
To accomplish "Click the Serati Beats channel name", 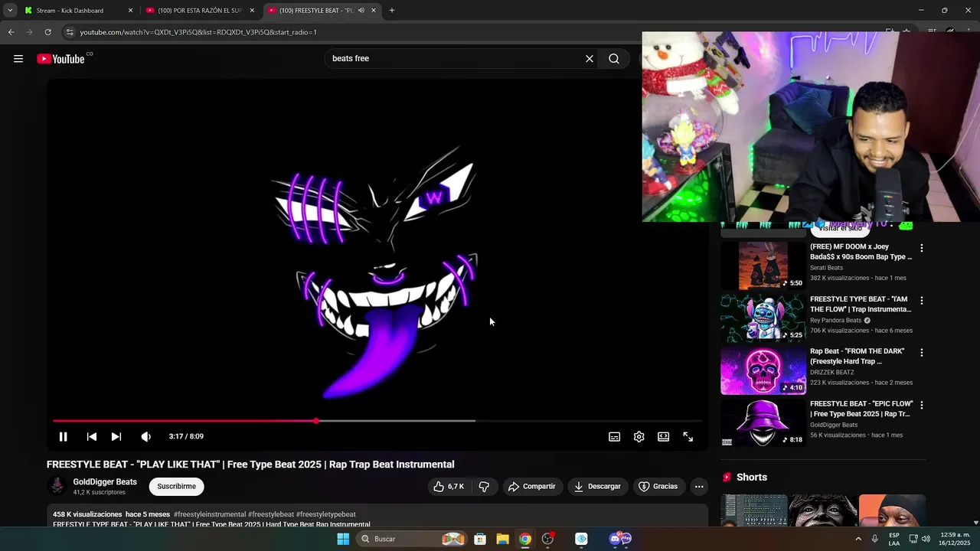I will coord(826,268).
